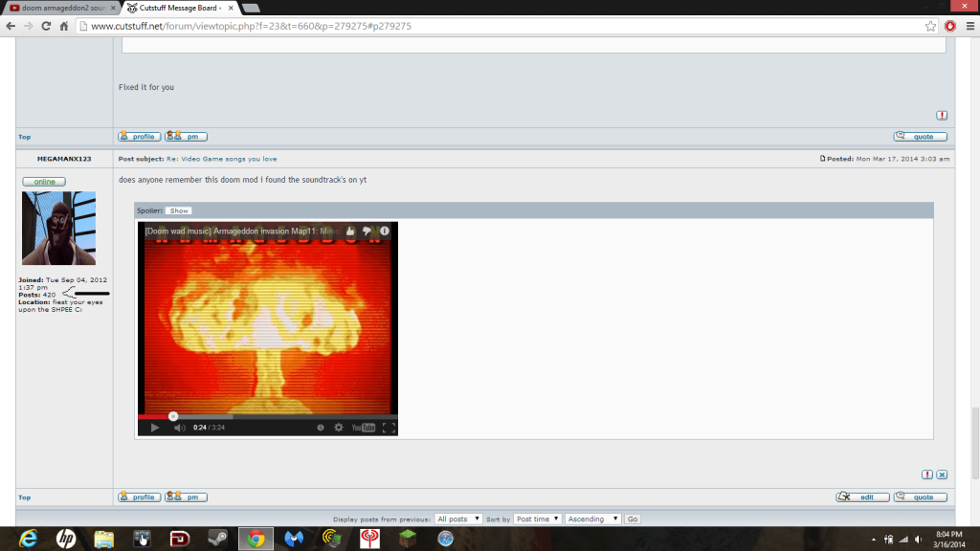Show the spoiler content
980x551 pixels.
(179, 210)
